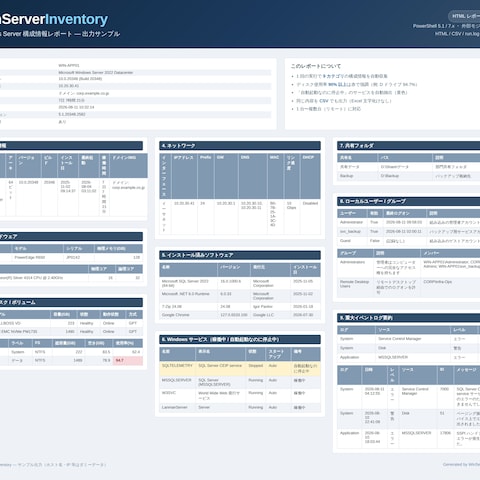Click the "False" enabled value for Guest
The height and width of the screenshot is (480, 480).
click(x=374, y=241)
